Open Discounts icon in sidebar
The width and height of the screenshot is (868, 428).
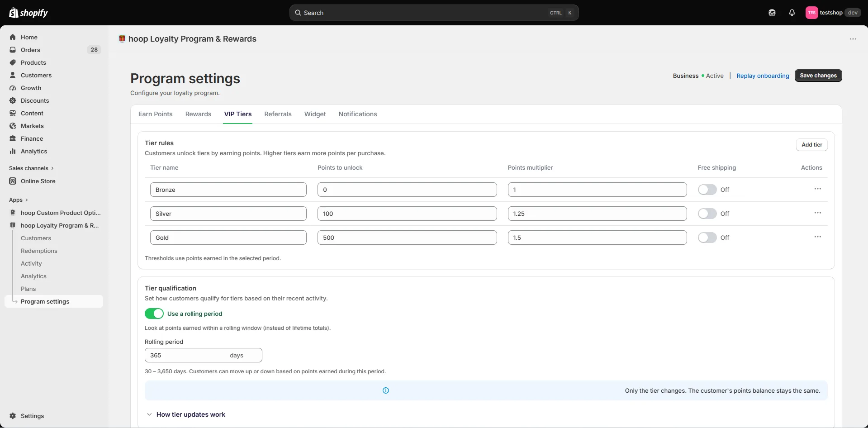(13, 100)
